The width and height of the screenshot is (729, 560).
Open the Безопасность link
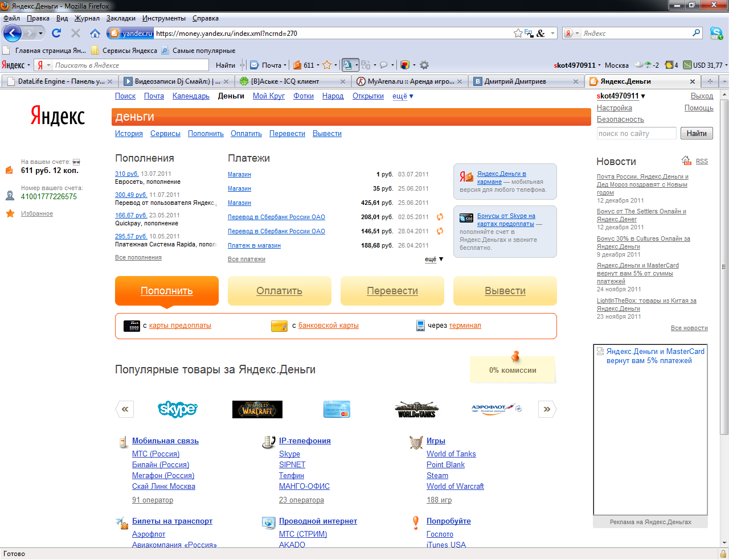point(620,120)
